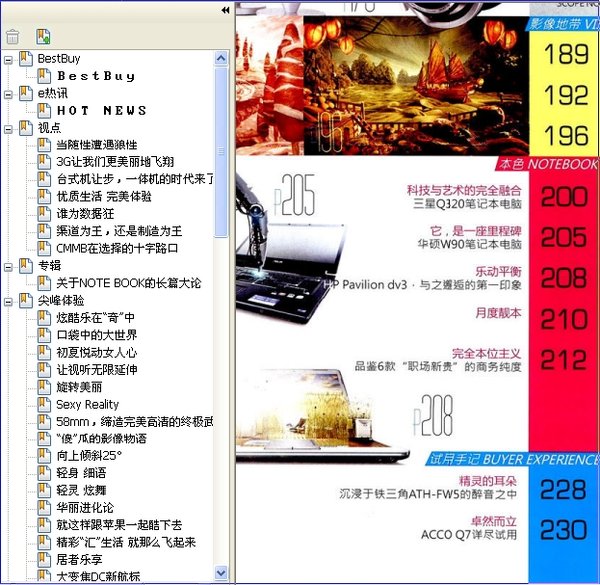Image resolution: width=600 pixels, height=585 pixels.
Task: Click the heading 月度靓本
Action: click(x=498, y=313)
